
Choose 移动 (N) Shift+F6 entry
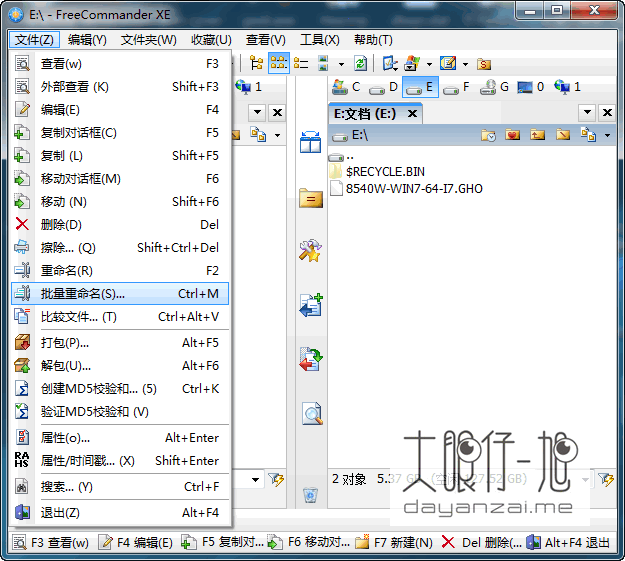(x=120, y=202)
